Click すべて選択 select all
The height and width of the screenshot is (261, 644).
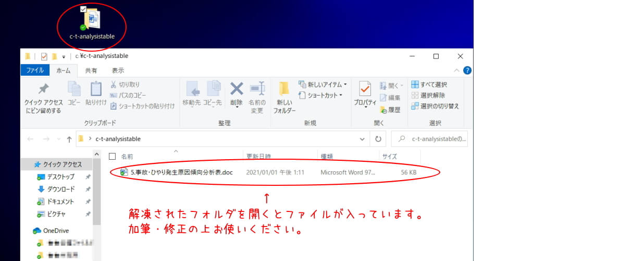click(x=429, y=85)
